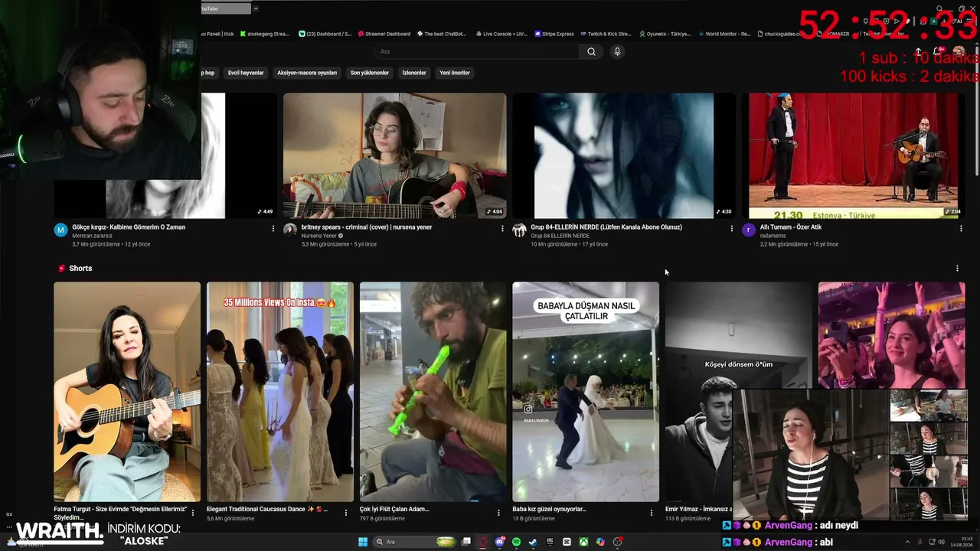980x551 pixels.
Task: Open the Fatma Turgut guitar short thumbnail
Action: pyautogui.click(x=127, y=392)
